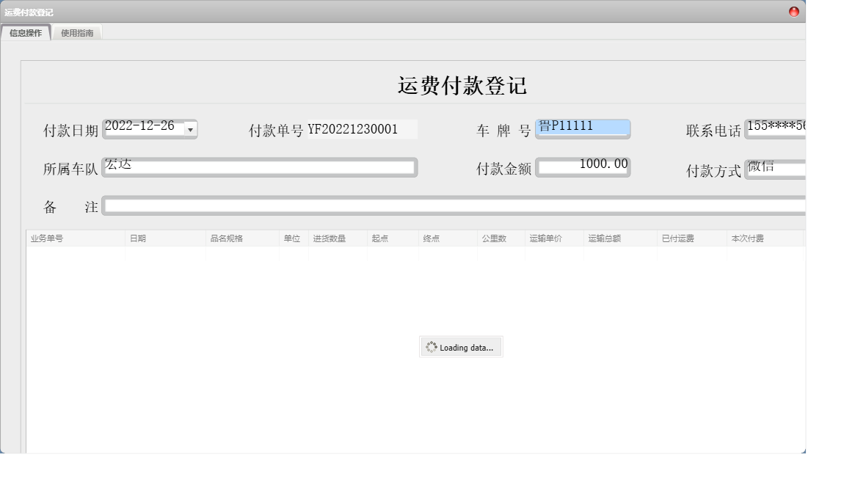Switch to the 使用指南 tab
866x504 pixels.
(76, 32)
